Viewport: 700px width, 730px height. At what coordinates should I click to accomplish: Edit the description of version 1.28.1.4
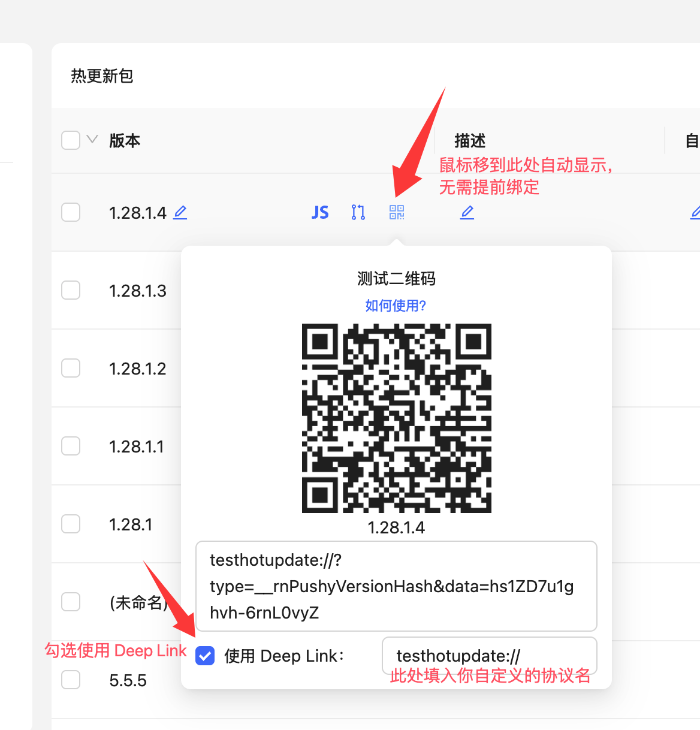click(x=467, y=212)
